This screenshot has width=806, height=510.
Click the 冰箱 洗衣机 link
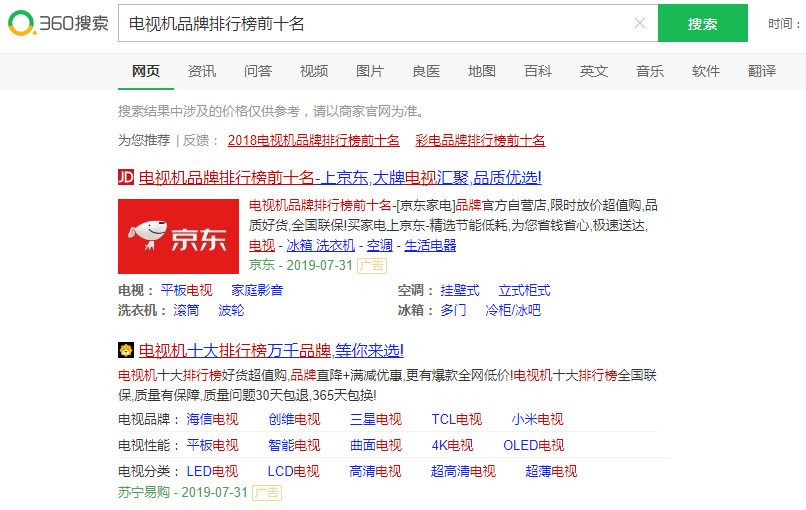pos(321,246)
